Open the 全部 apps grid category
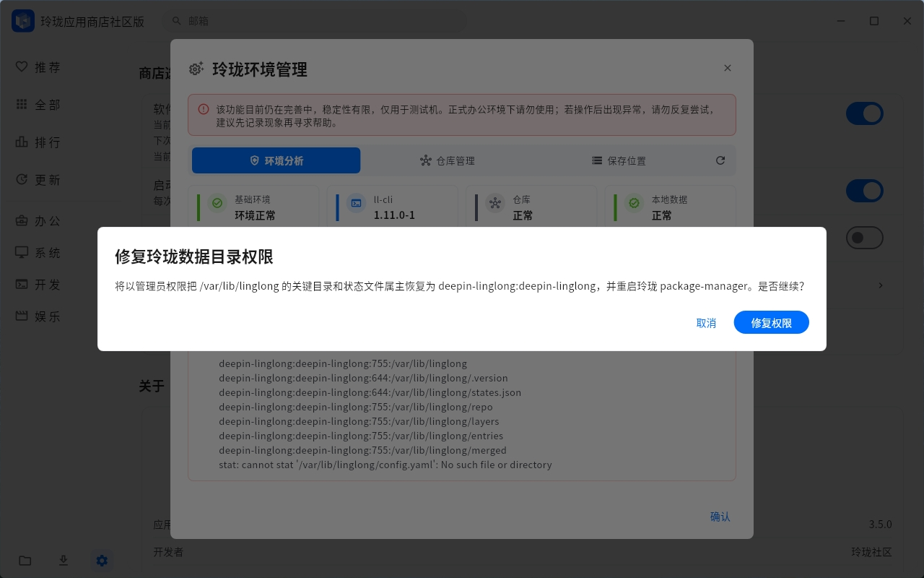 point(38,105)
